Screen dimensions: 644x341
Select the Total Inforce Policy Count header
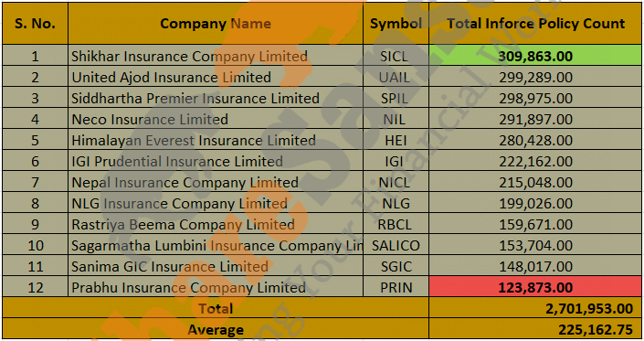tap(535, 24)
